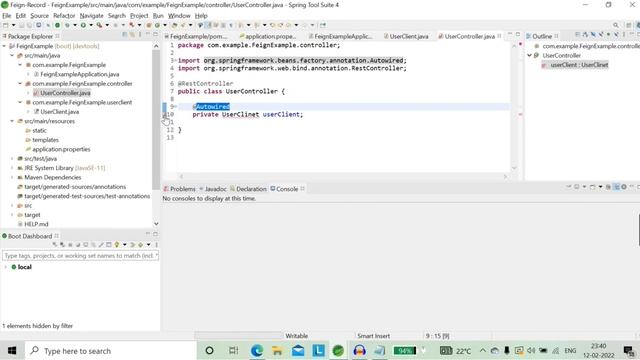Open the New file dropdown arrow
This screenshot has height=360, width=640.
[13, 25]
